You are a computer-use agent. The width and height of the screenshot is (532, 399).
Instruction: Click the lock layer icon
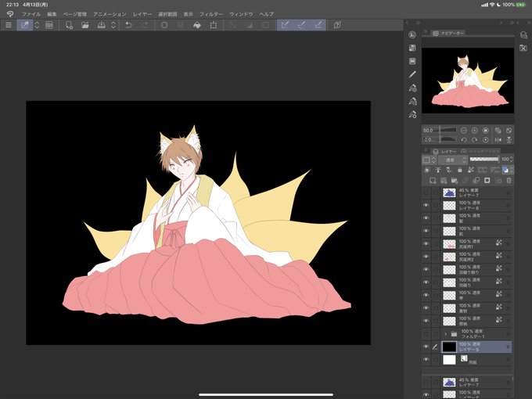(x=460, y=170)
